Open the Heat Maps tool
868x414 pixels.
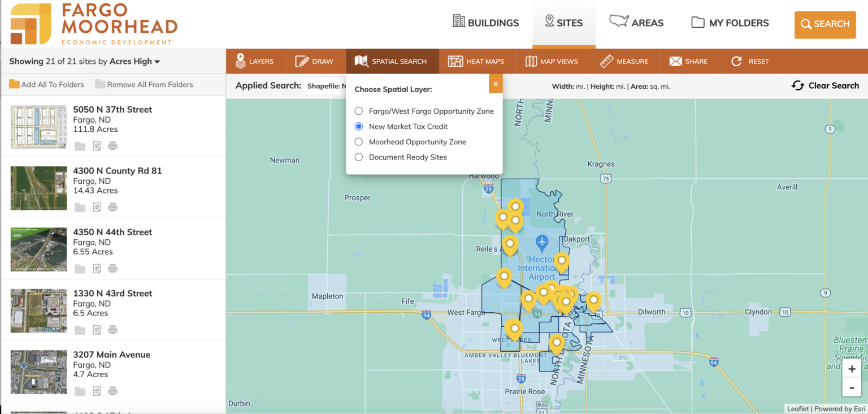click(478, 61)
